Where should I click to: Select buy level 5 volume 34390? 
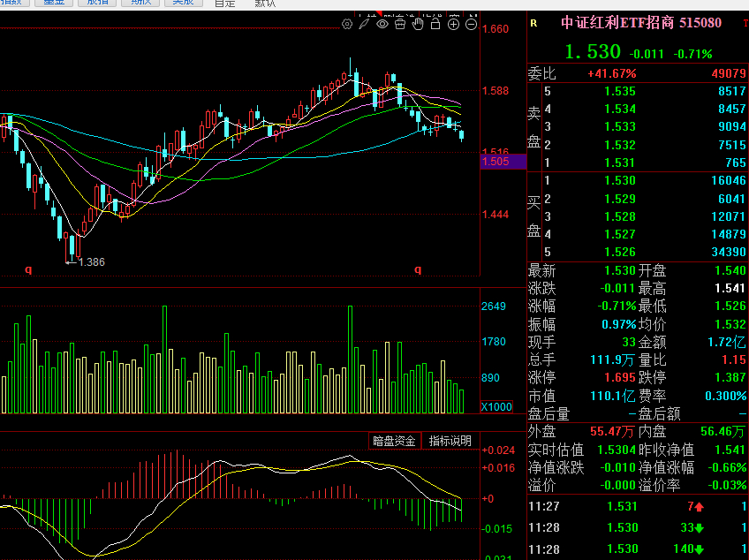[729, 252]
